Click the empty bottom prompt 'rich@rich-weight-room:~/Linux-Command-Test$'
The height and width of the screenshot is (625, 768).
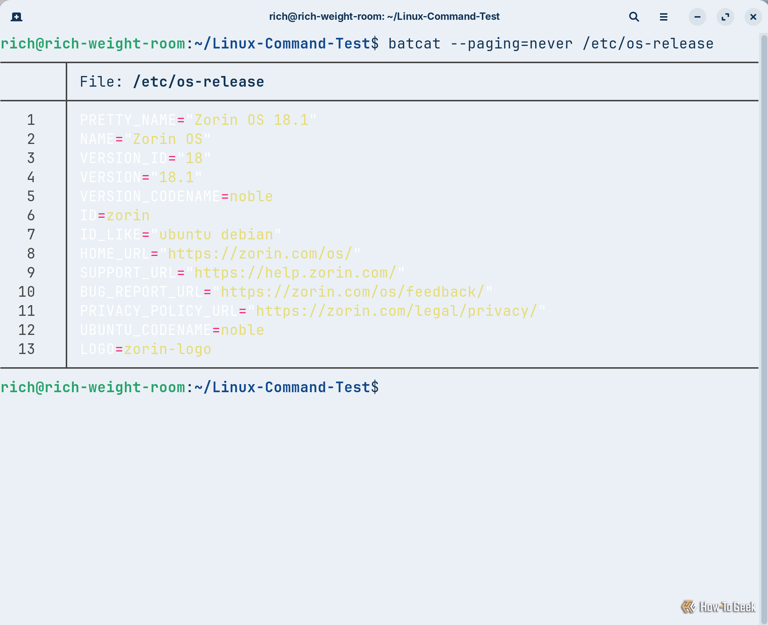(x=190, y=387)
